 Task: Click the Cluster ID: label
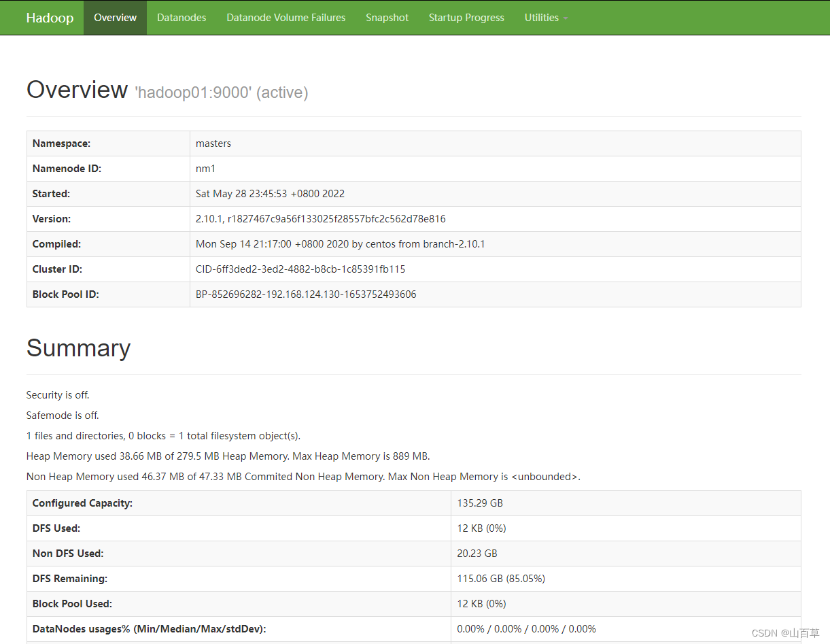57,269
